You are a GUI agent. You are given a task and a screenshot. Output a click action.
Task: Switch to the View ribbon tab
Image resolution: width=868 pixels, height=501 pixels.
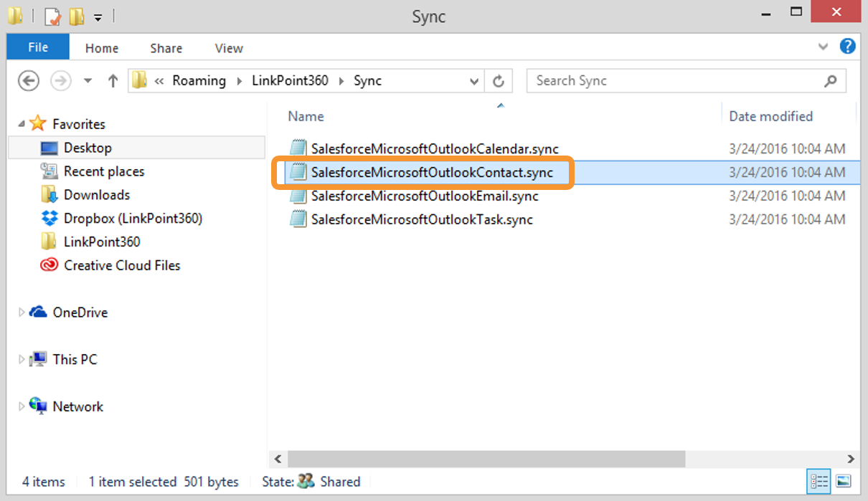[228, 48]
